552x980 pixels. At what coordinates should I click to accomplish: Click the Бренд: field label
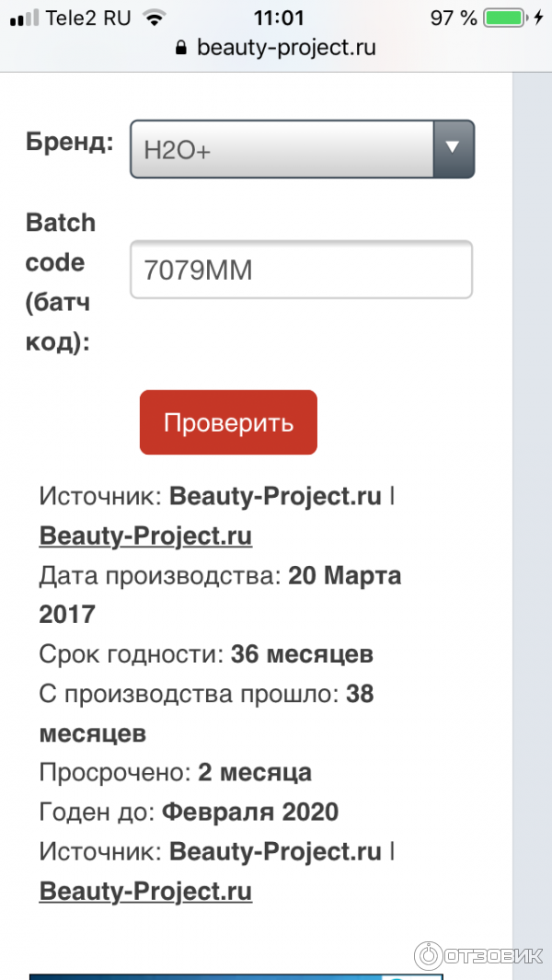click(70, 143)
